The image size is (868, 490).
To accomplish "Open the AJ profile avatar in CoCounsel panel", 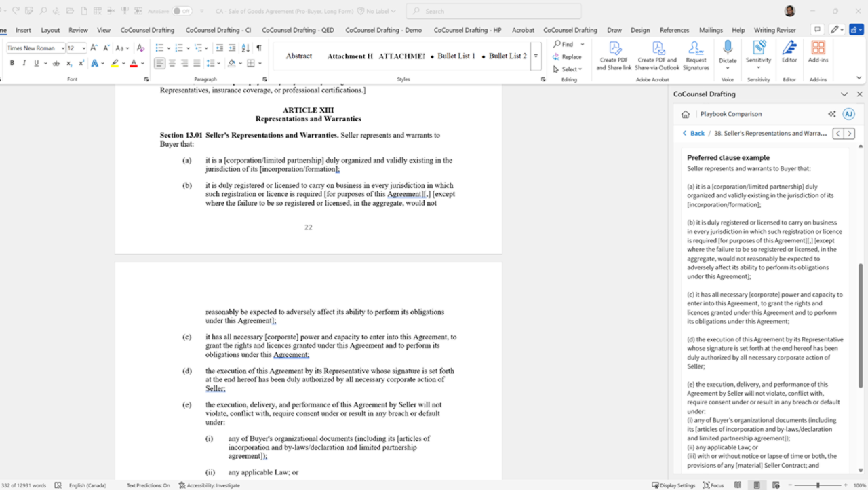I will tap(848, 114).
